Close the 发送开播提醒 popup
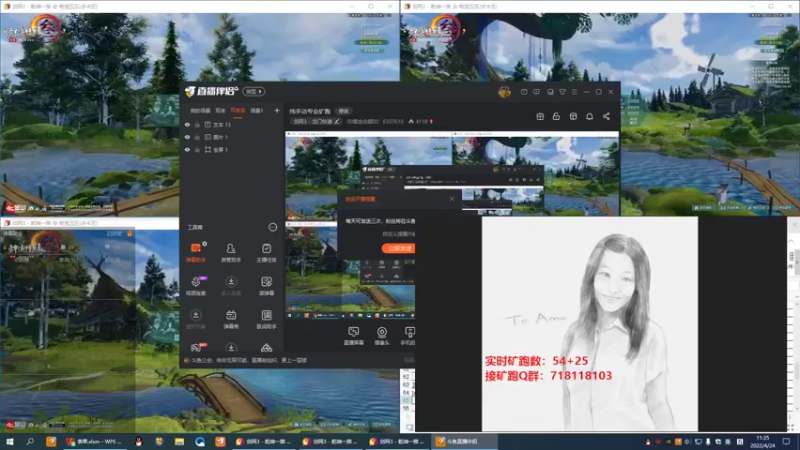Image resolution: width=800 pixels, height=450 pixels. click(x=452, y=199)
